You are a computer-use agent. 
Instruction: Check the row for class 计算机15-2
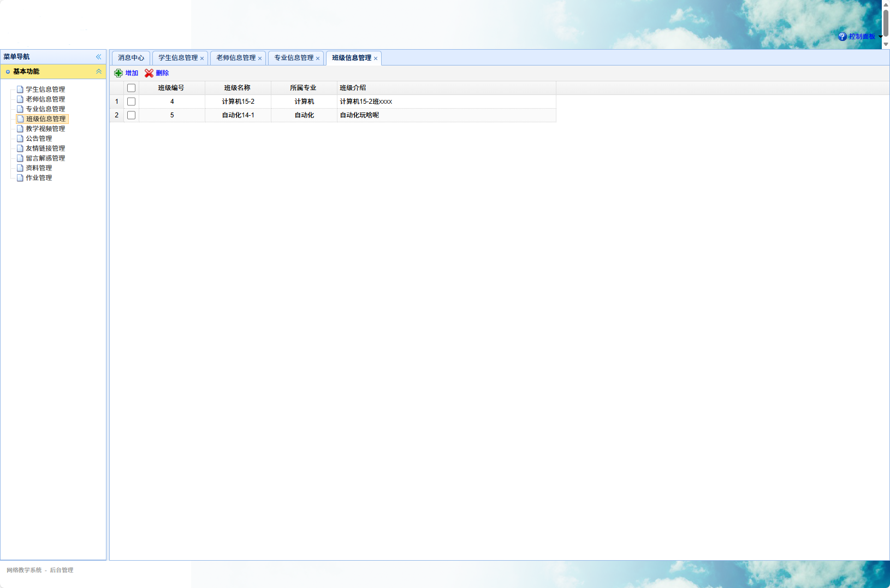[131, 102]
